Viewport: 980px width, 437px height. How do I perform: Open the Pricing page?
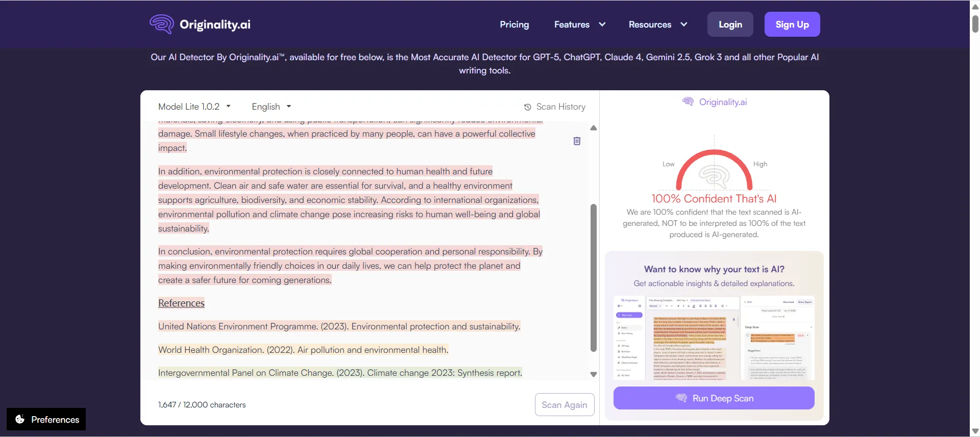(514, 24)
